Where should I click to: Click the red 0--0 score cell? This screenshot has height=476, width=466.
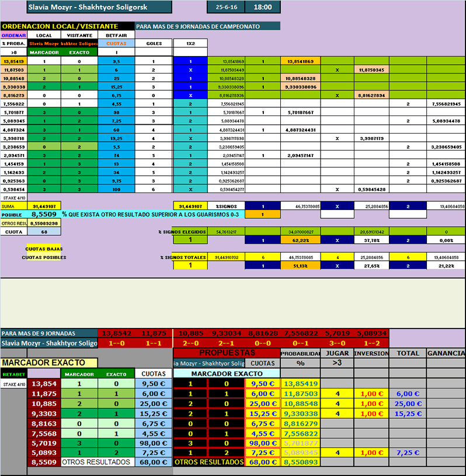[x=263, y=344]
